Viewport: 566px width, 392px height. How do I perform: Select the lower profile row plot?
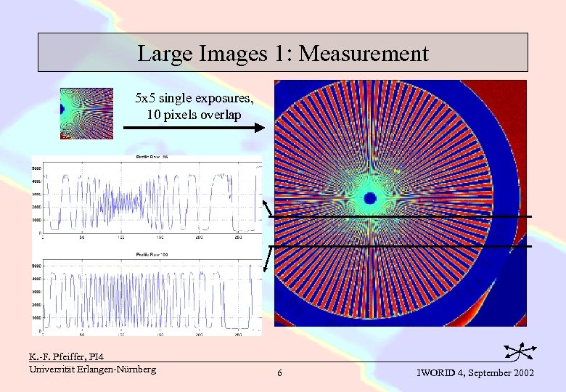[x=147, y=294]
